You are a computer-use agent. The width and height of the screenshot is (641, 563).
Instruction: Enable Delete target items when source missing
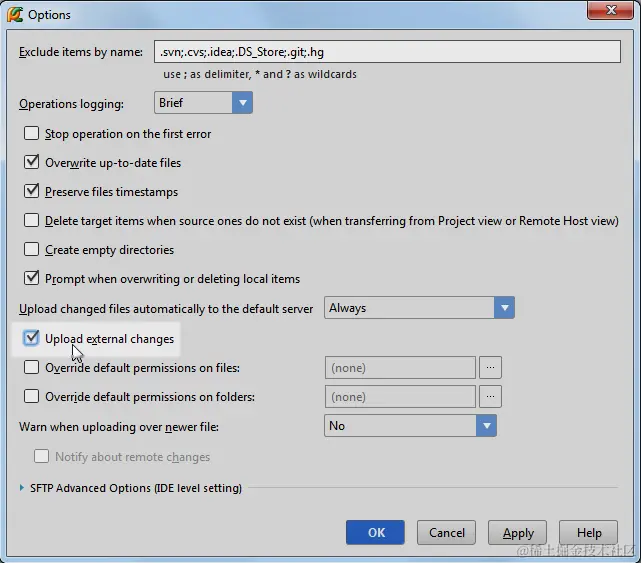coord(31,220)
